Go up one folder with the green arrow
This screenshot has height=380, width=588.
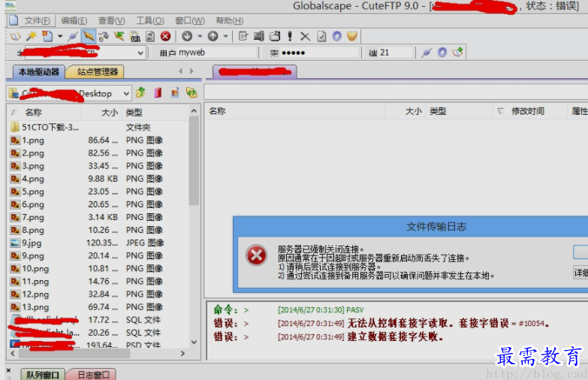[140, 92]
